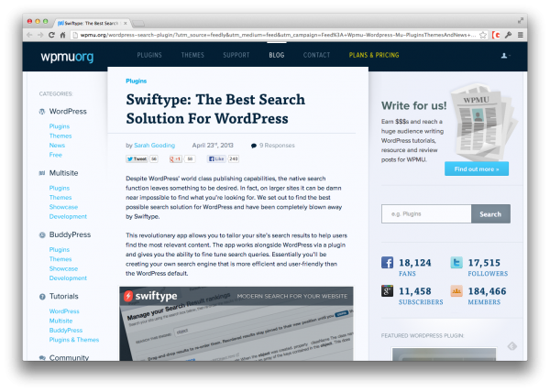Click the Multisite category icon

click(42, 173)
